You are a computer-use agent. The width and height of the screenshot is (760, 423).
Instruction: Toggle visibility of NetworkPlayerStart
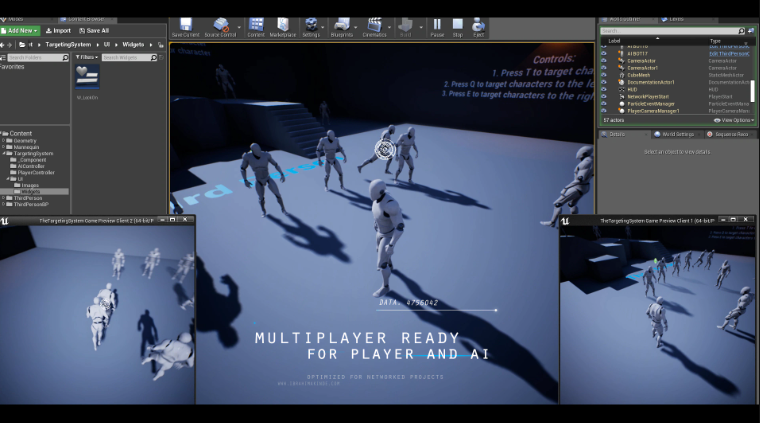click(x=604, y=97)
